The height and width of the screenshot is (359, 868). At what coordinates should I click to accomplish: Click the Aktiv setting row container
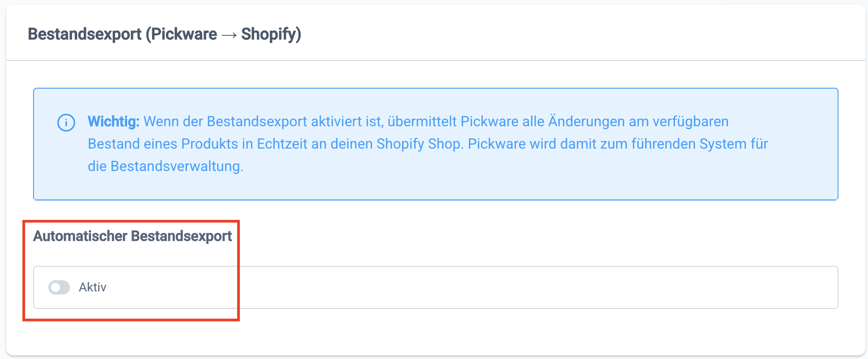(436, 287)
